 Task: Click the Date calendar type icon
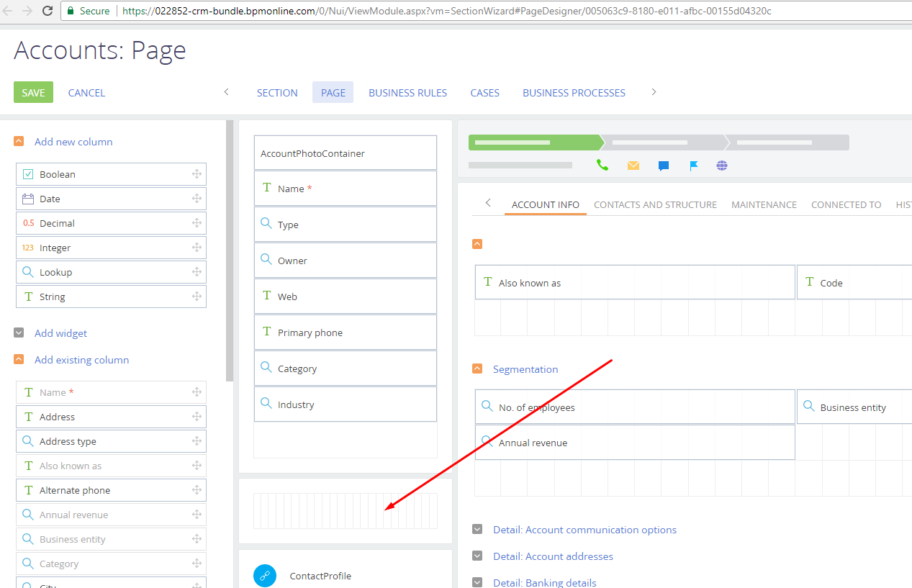pos(28,199)
